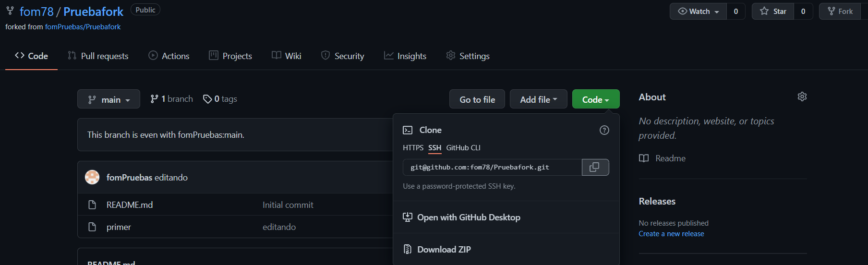The width and height of the screenshot is (868, 265).
Task: Click the SSH URL text field
Action: point(492,167)
